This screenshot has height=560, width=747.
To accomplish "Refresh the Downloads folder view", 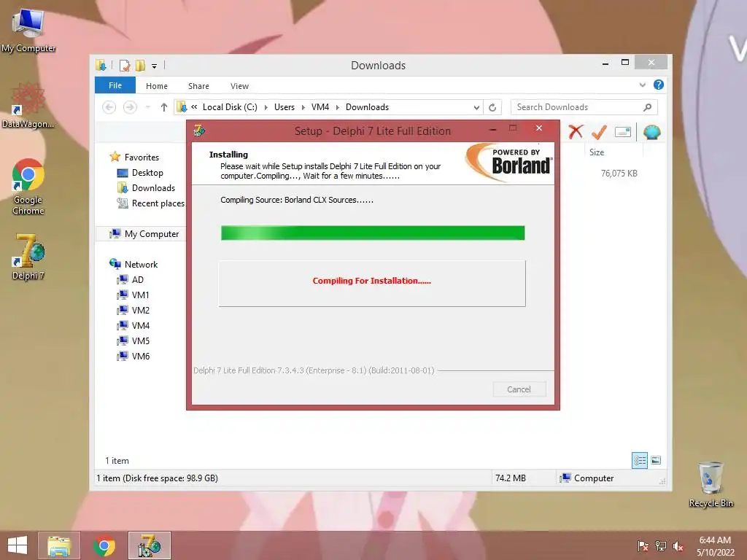I will [492, 107].
